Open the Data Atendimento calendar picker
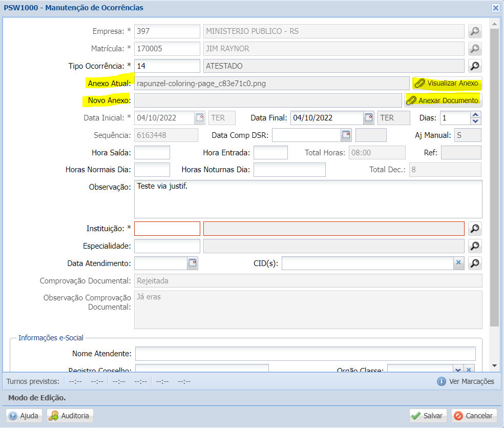 coord(193,263)
